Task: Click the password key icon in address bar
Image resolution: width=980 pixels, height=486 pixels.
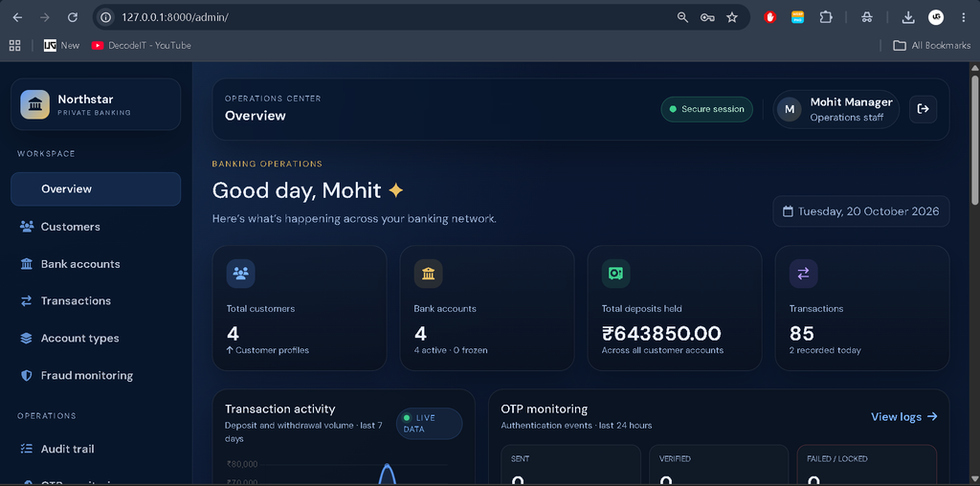Action: [707, 17]
